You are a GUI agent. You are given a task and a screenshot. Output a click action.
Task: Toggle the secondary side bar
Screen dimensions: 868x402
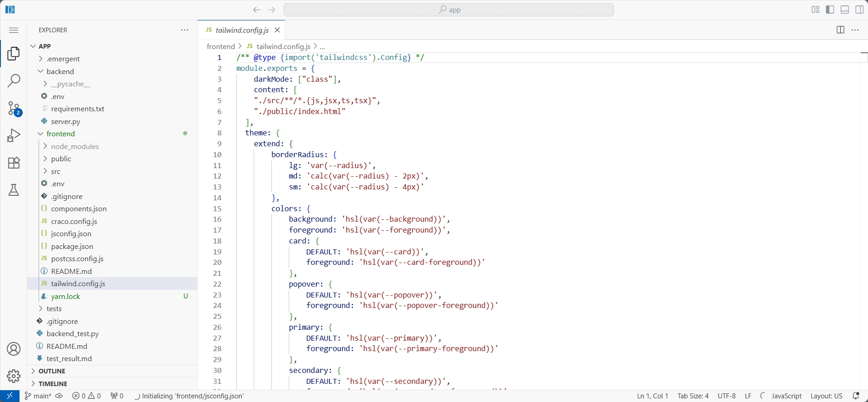(x=860, y=10)
